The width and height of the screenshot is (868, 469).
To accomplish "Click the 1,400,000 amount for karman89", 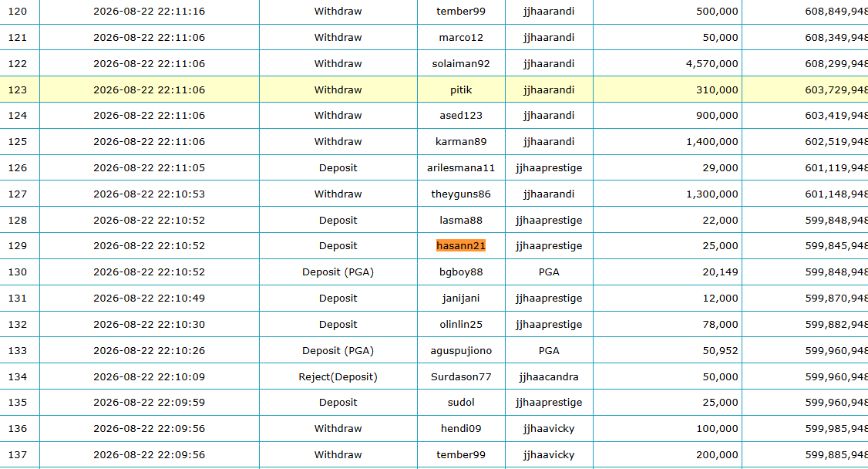I will (712, 142).
